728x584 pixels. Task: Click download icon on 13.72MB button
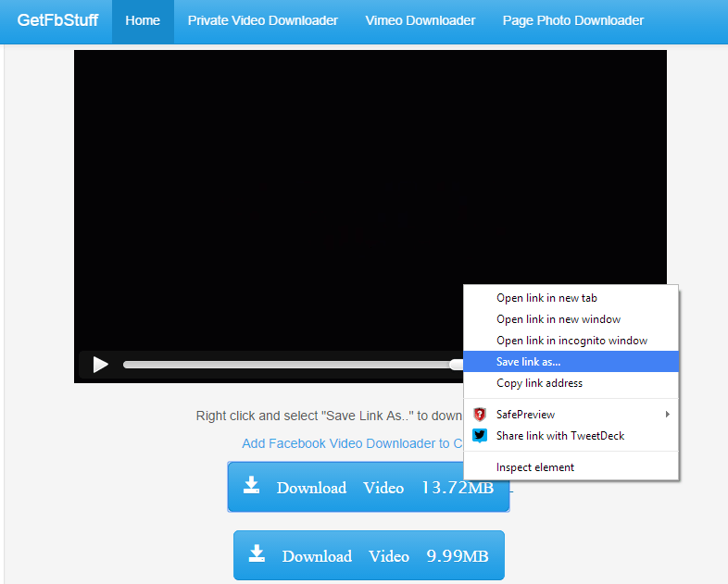[252, 485]
